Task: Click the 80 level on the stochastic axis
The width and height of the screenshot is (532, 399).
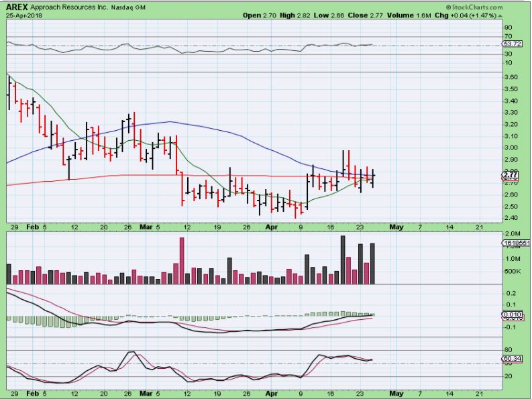Action: [509, 350]
